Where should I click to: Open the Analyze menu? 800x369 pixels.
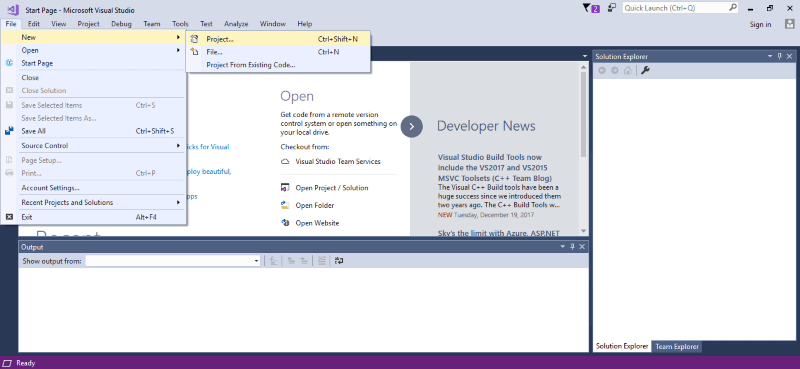click(236, 24)
